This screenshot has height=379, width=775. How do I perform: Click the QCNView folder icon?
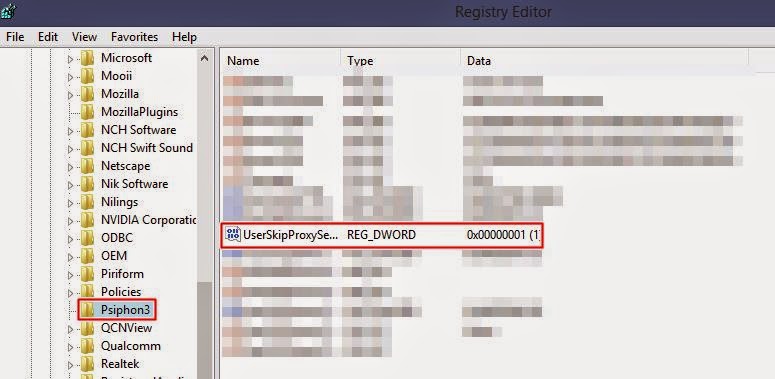(87, 329)
